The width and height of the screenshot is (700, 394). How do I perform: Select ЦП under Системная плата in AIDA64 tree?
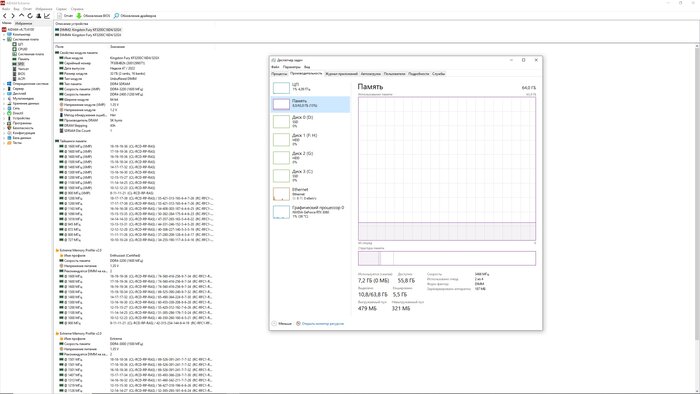pyautogui.click(x=18, y=44)
